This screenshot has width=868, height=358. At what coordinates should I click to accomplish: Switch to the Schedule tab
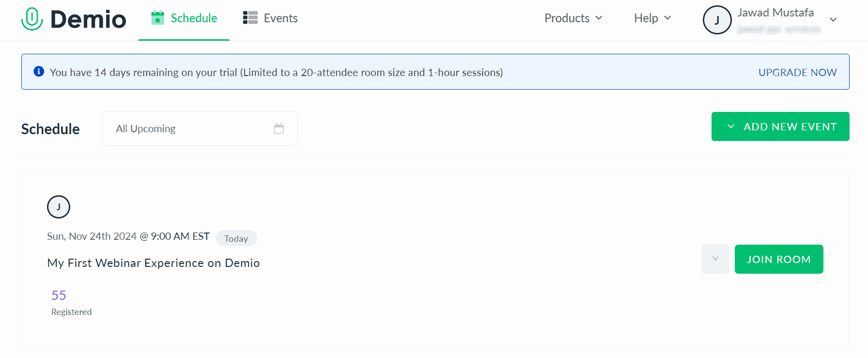pos(184,18)
